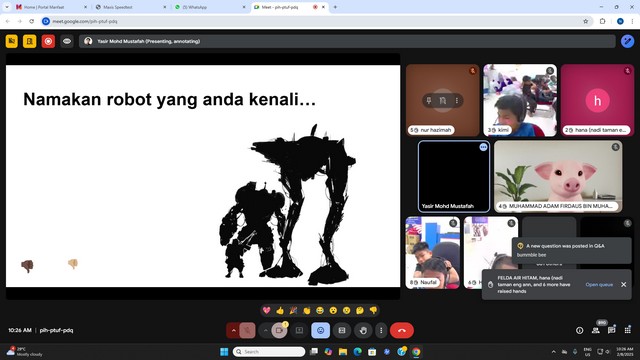Image resolution: width=640 pixels, height=360 pixels.
Task: Open the activities grid icon
Action: click(x=627, y=330)
